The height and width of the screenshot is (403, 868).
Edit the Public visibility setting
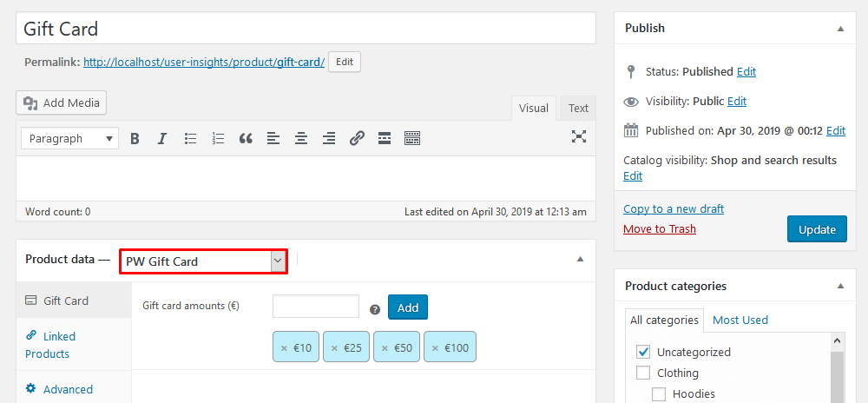click(737, 102)
